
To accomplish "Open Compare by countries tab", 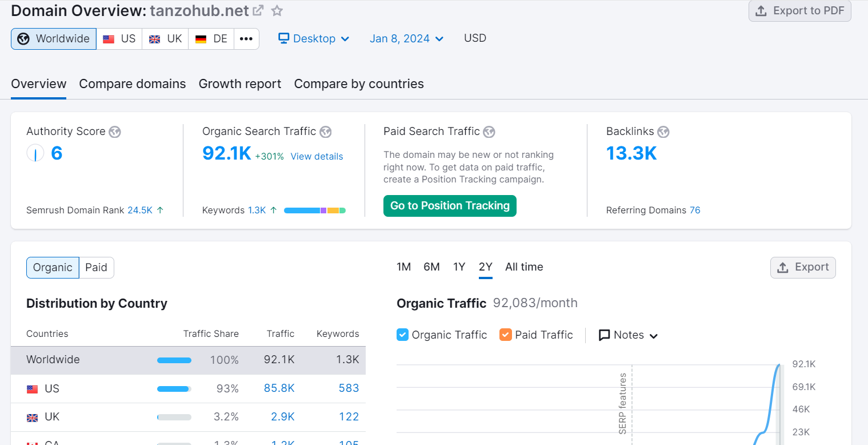I will pyautogui.click(x=359, y=84).
